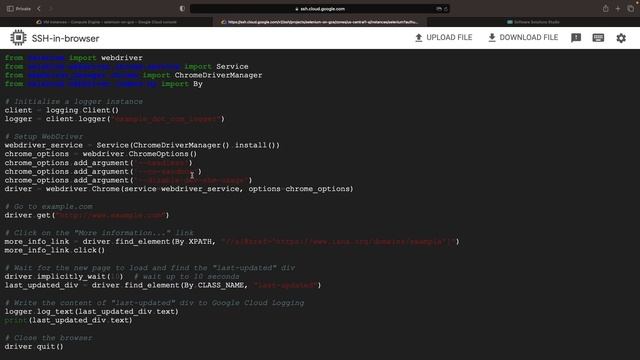Viewport: 640px width, 360px height.
Task: Click the 'Service(ChromeDriverManager().install())' text
Action: 188,145
